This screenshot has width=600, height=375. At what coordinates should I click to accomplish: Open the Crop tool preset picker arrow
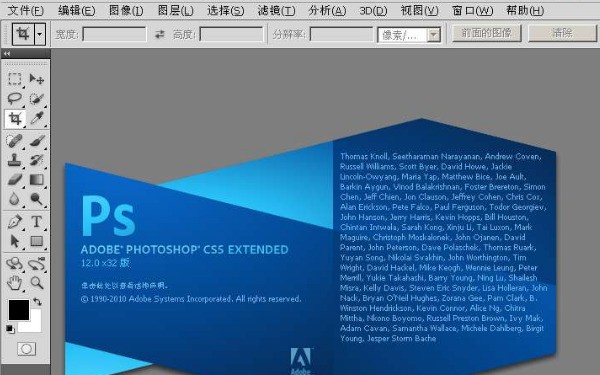40,34
